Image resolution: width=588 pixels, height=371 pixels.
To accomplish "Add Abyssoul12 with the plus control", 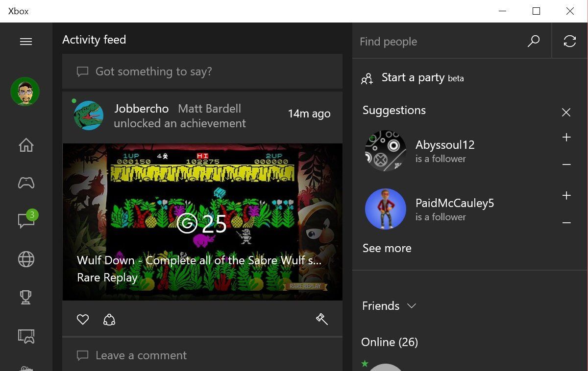I will 566,138.
